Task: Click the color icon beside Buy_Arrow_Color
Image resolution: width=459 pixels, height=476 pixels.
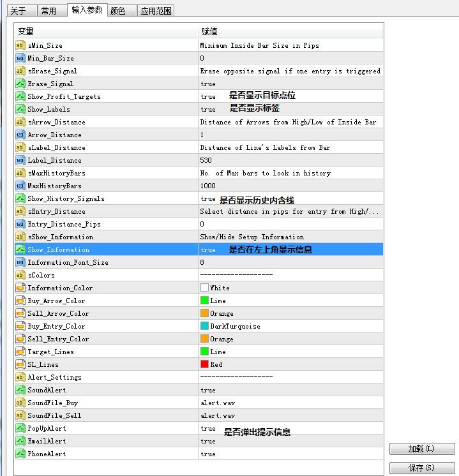Action: click(20, 301)
